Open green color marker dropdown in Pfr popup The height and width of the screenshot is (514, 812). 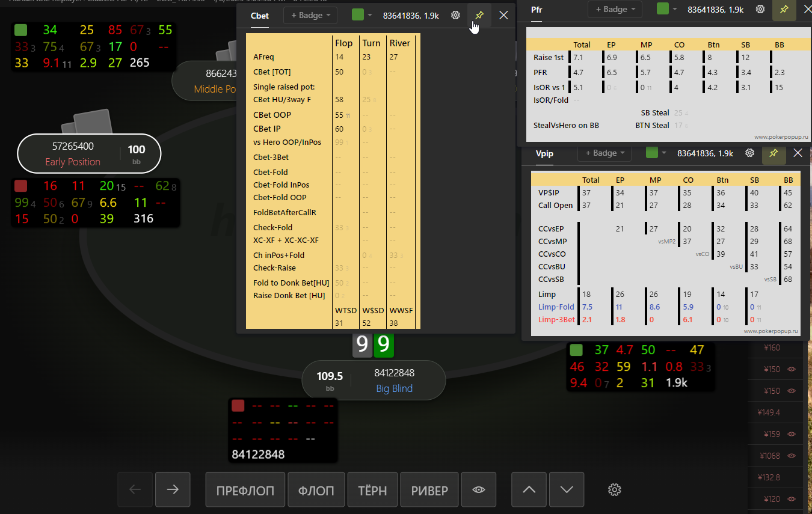pyautogui.click(x=667, y=9)
